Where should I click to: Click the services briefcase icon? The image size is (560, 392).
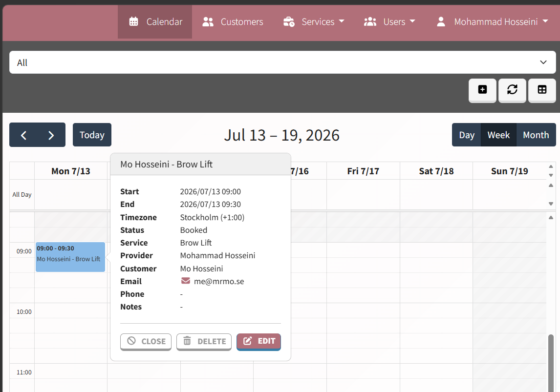(x=289, y=22)
